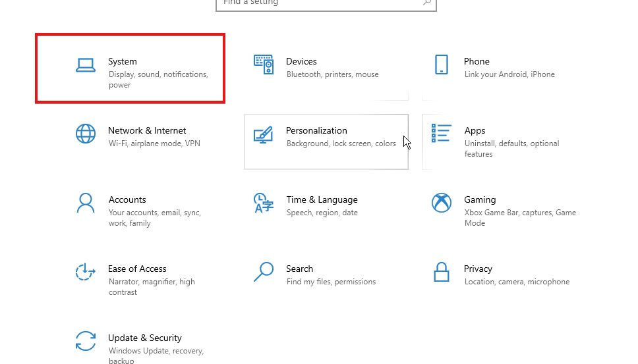The width and height of the screenshot is (638, 364).
Task: Click 'Xbox Game Bar, captures' description
Action: point(520,218)
